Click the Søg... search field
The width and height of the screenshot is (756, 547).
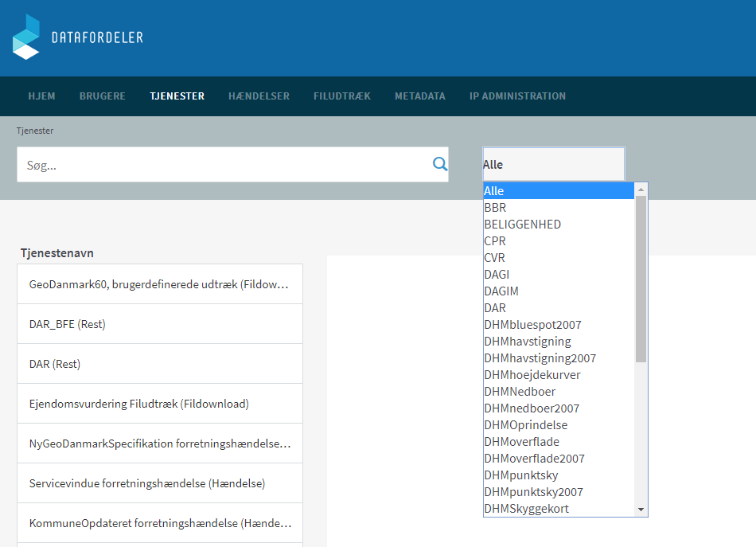(x=232, y=165)
